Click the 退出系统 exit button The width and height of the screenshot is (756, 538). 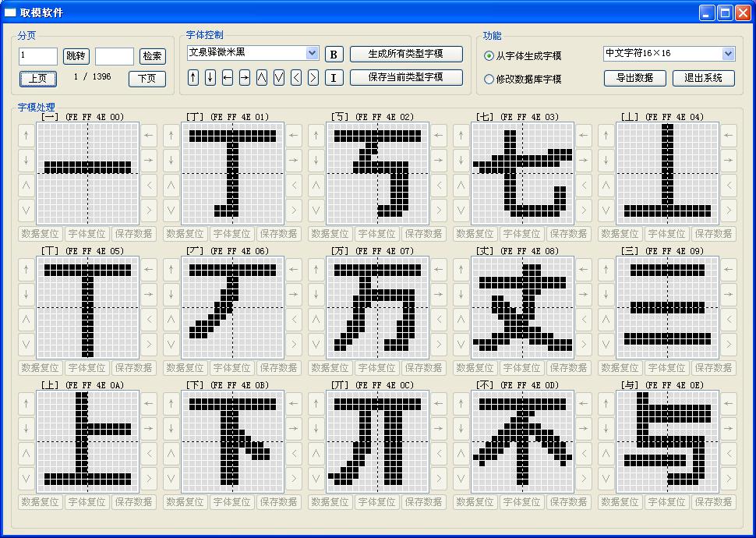pos(704,78)
